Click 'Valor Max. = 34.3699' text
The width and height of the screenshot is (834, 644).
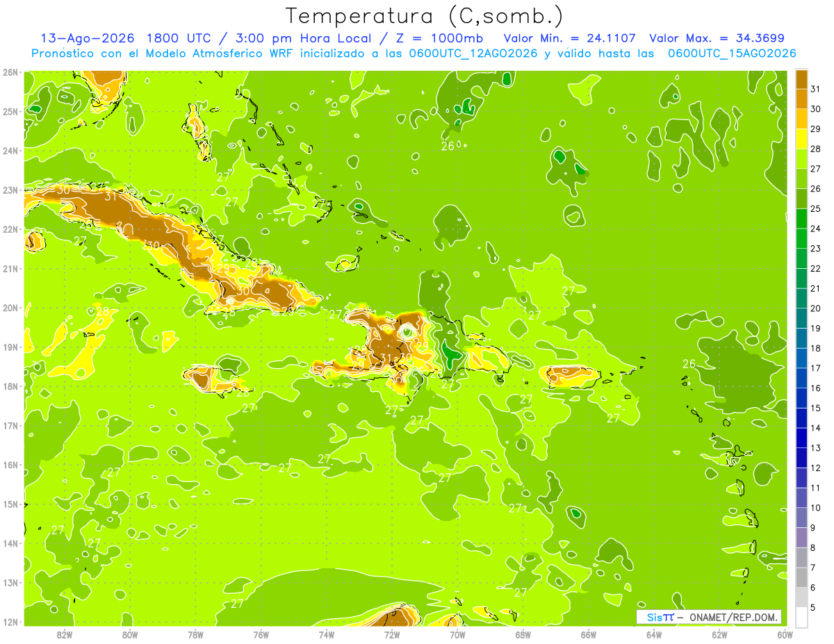(717, 39)
